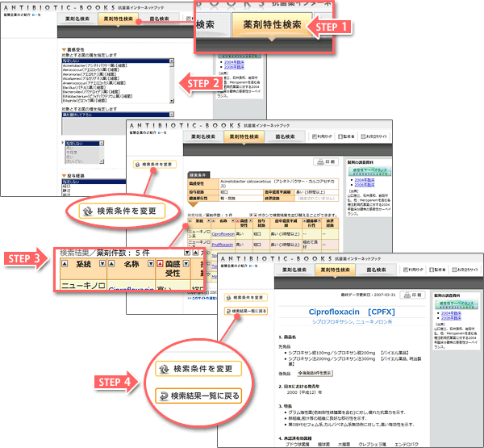Select Alcaligenes in genus list
The image size is (484, 448).
coord(115,78)
